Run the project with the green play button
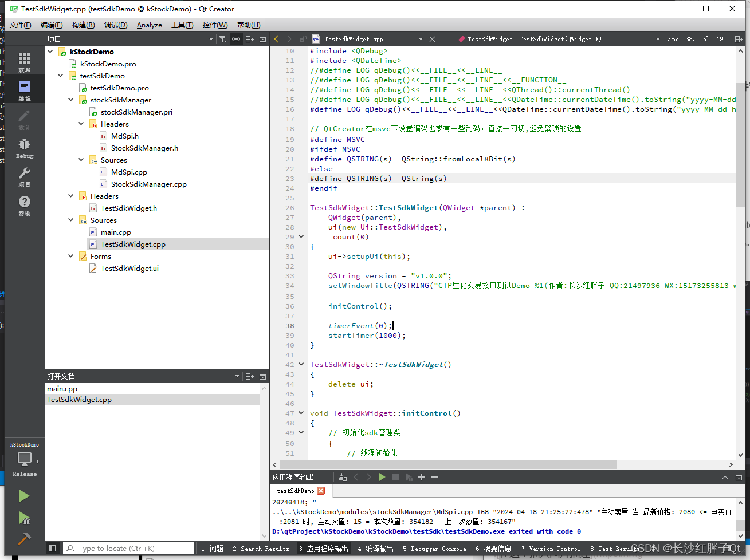Screen dimensions: 750x560 pyautogui.click(x=24, y=496)
